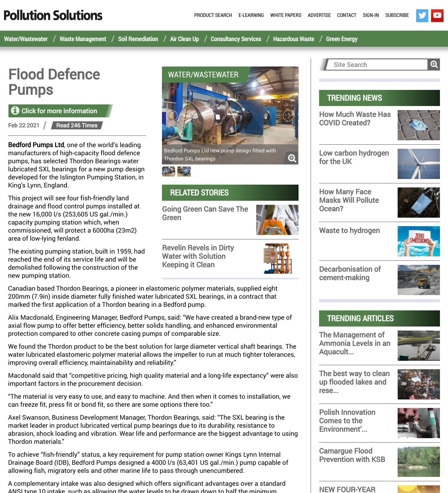Select Consultancy Services category tab
The width and height of the screenshot is (448, 493).
pos(236,39)
